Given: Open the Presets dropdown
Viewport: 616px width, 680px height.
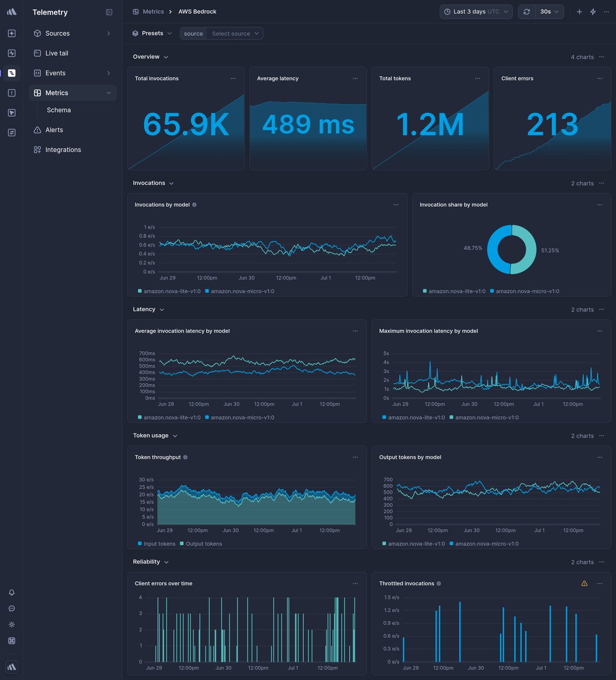Looking at the screenshot, I should [152, 33].
